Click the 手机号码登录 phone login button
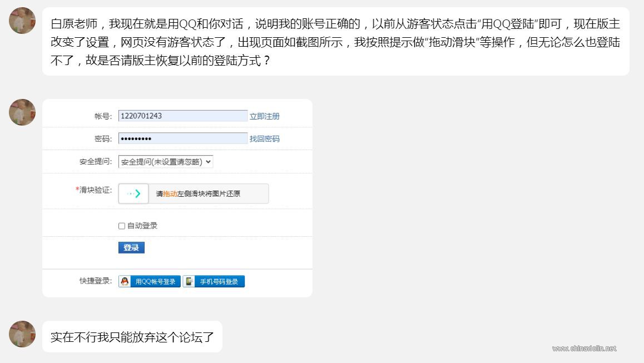 (x=214, y=281)
